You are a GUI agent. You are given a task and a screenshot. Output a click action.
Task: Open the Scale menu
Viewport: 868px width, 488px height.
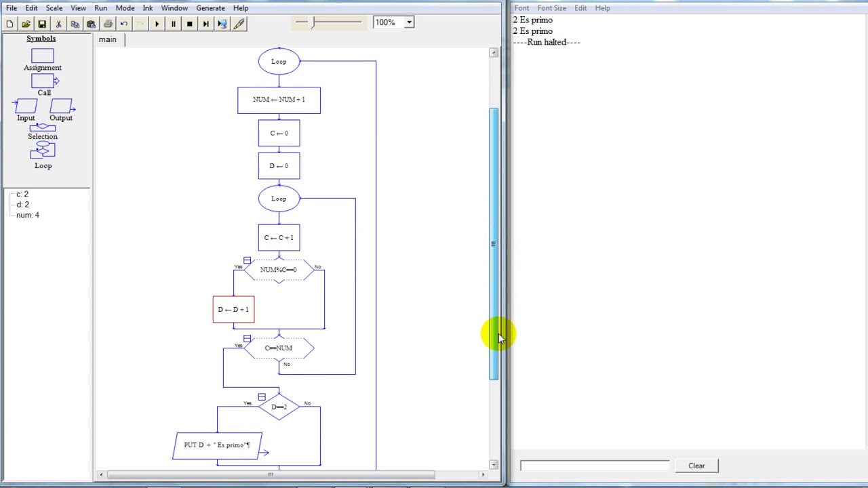(x=54, y=8)
